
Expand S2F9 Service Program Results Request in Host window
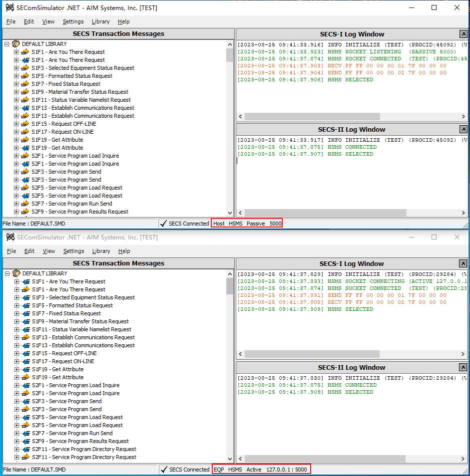16,212
